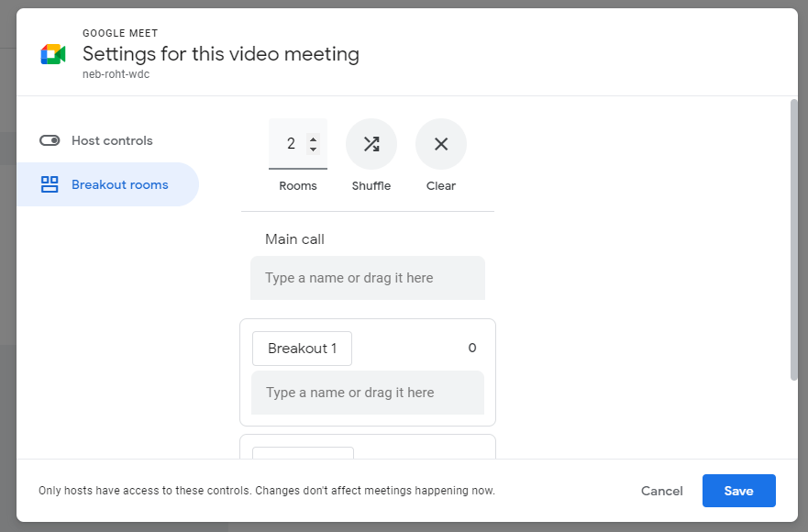Rename the Breakout 1 room title
The image size is (808, 532).
302,349
